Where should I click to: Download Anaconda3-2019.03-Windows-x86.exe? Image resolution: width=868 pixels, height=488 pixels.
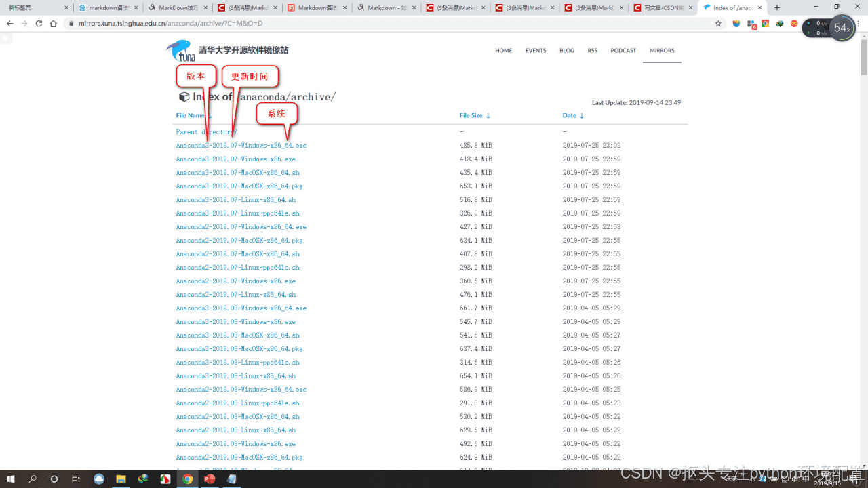(236, 322)
